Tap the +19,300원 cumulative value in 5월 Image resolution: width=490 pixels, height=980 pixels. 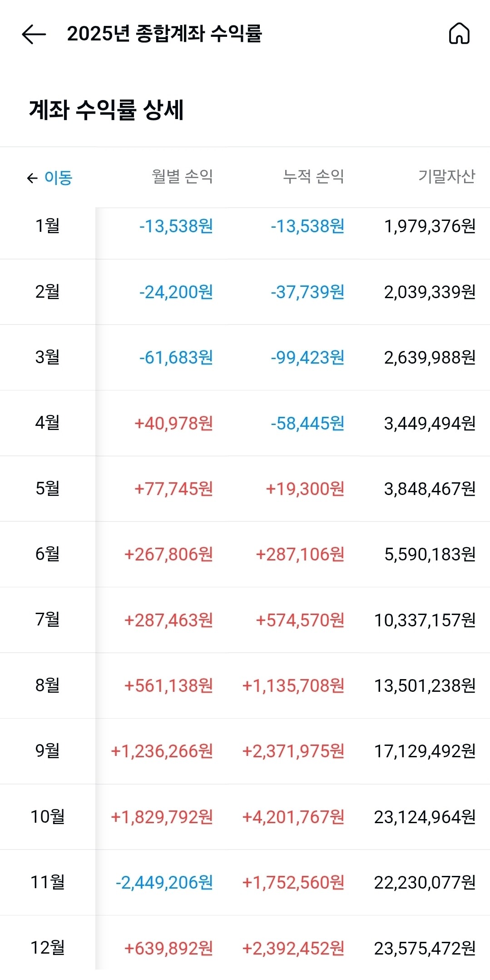pos(305,489)
